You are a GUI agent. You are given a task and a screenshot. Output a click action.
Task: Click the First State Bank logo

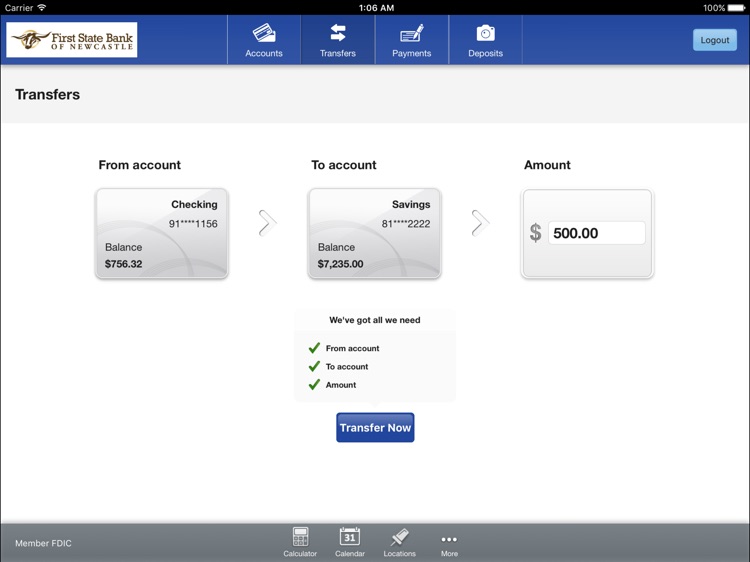click(x=72, y=40)
